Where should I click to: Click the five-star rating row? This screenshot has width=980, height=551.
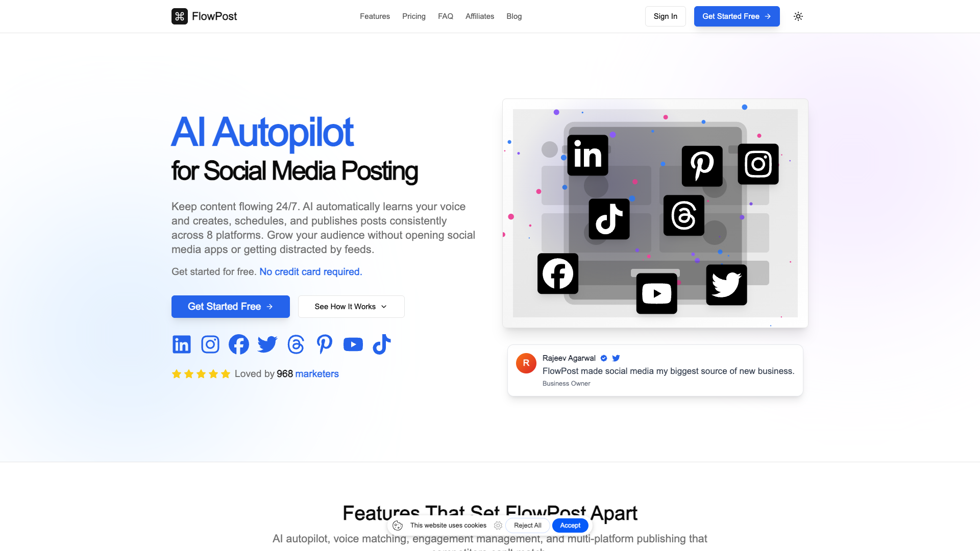201,374
